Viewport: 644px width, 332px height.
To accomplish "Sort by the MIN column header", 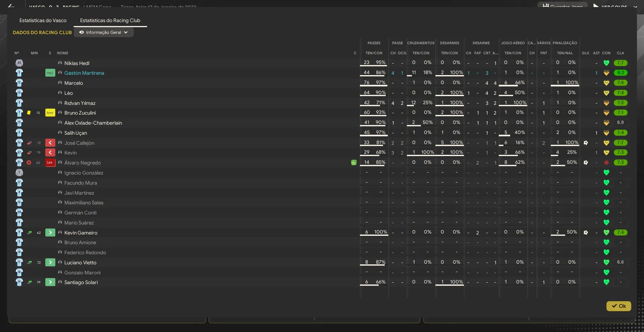I will (x=34, y=53).
